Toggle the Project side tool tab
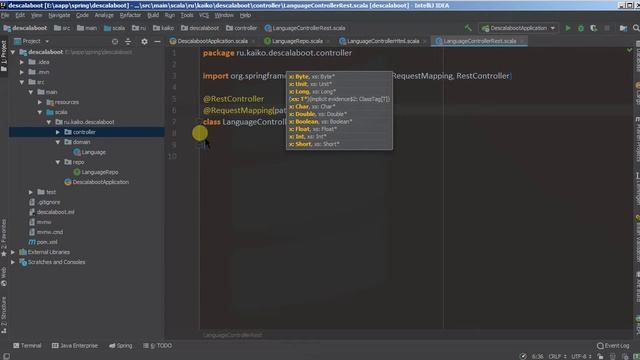This screenshot has width=640, height=360. [x=4, y=56]
